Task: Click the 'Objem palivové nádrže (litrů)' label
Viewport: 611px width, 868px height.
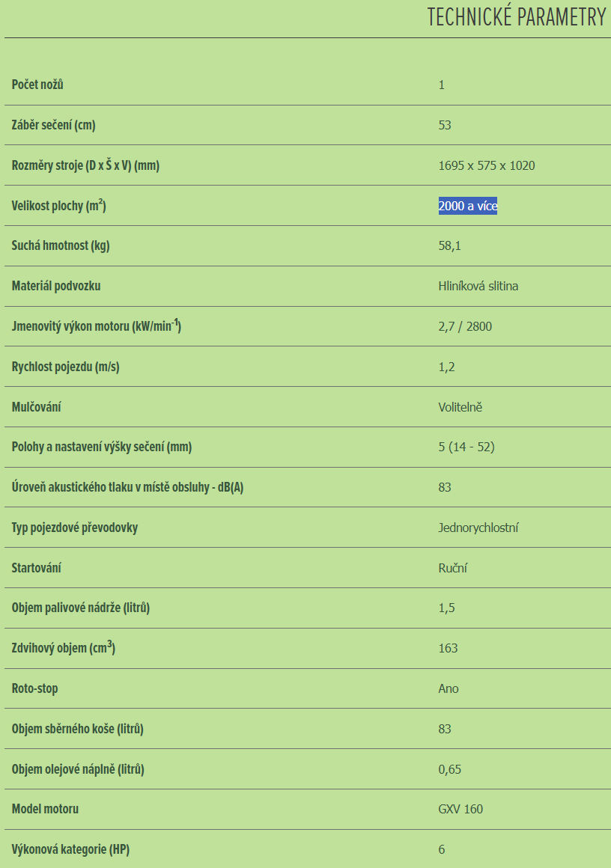Action: (x=81, y=608)
